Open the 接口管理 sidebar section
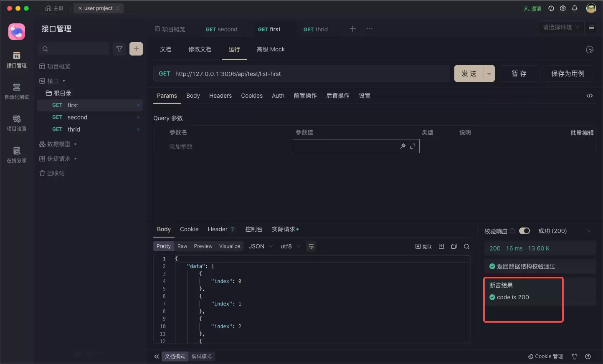603x364 pixels. 17,60
